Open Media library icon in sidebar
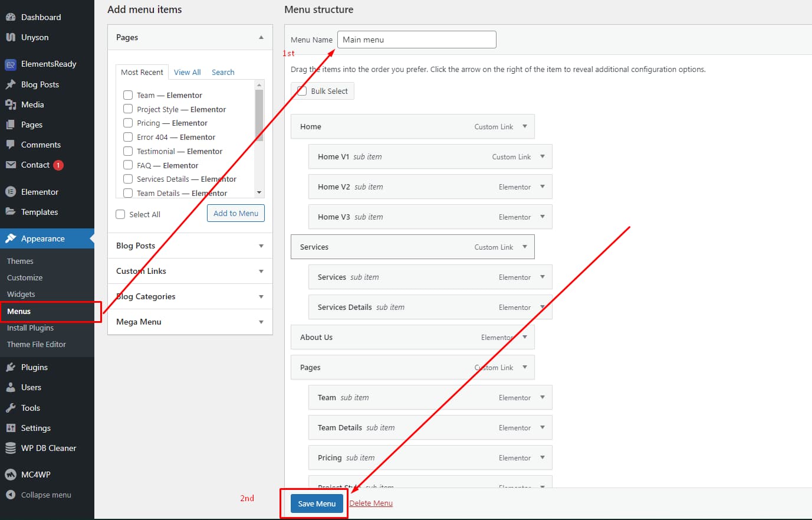This screenshot has width=812, height=520. coord(11,104)
